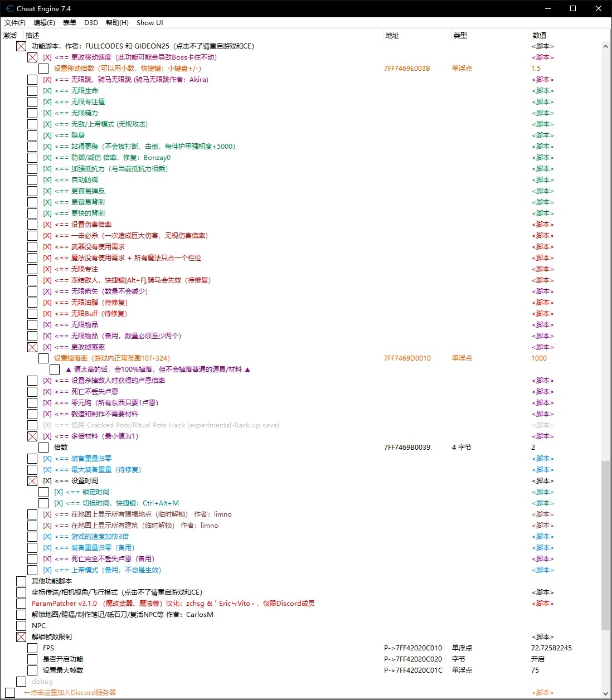The width and height of the screenshot is (612, 700).
Task: Enable the 自动防御 checkbox
Action: pos(32,180)
